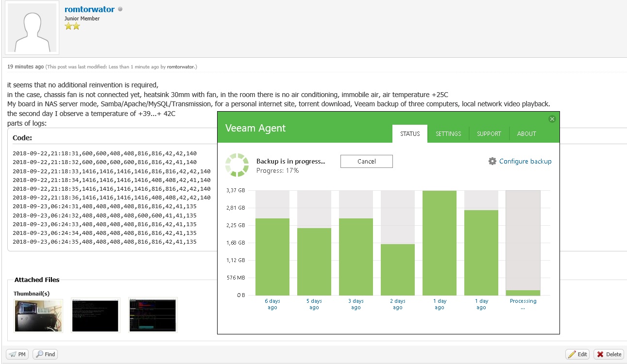Click the Find button below the post
The width and height of the screenshot is (627, 364).
coord(45,354)
